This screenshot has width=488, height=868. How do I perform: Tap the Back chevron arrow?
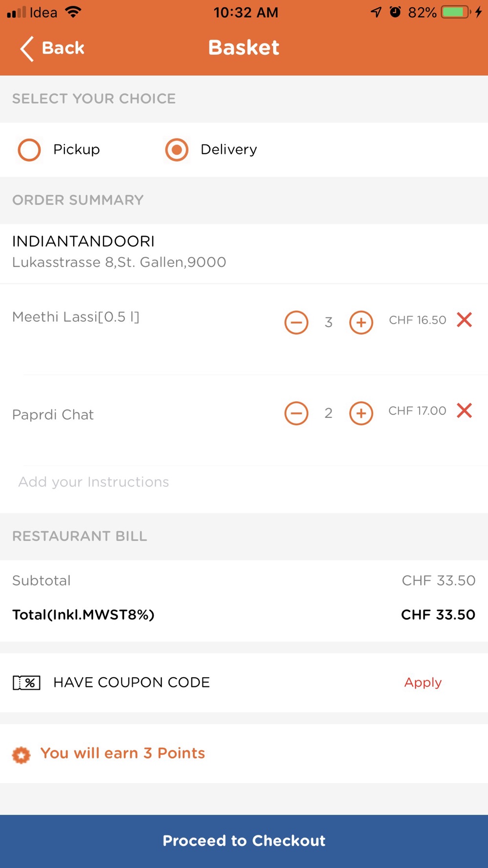[27, 48]
